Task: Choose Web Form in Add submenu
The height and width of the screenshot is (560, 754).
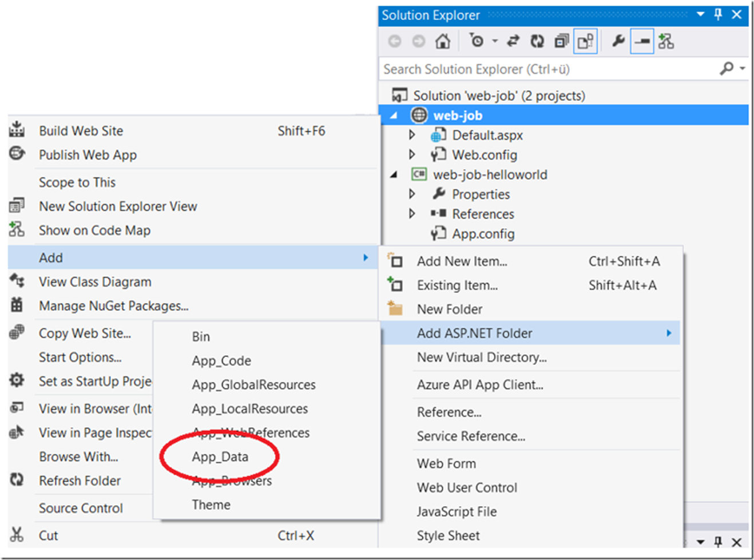Action: pos(531,464)
